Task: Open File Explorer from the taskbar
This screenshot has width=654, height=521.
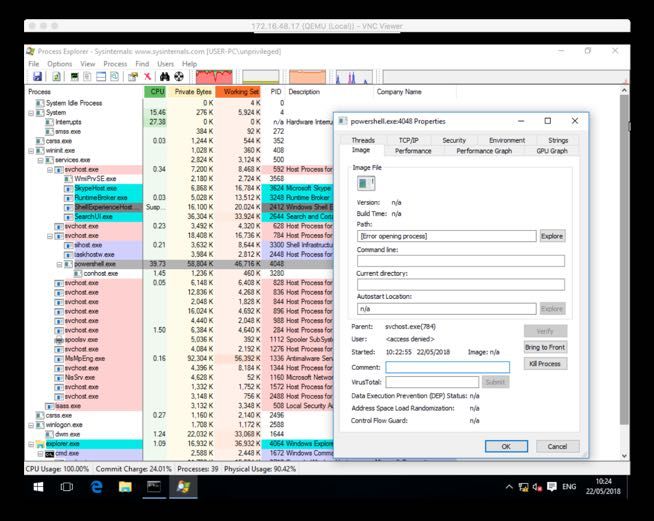Action: click(x=125, y=487)
